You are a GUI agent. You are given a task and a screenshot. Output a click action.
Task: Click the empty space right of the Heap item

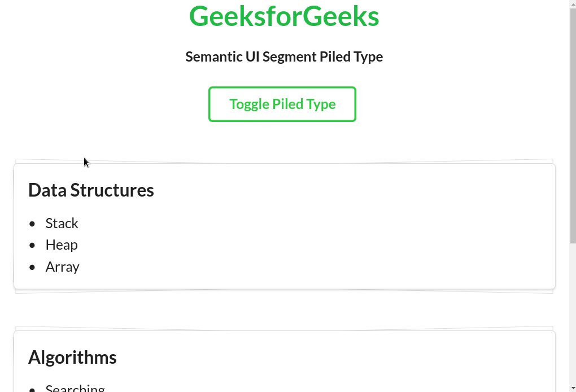pyautogui.click(x=311, y=245)
